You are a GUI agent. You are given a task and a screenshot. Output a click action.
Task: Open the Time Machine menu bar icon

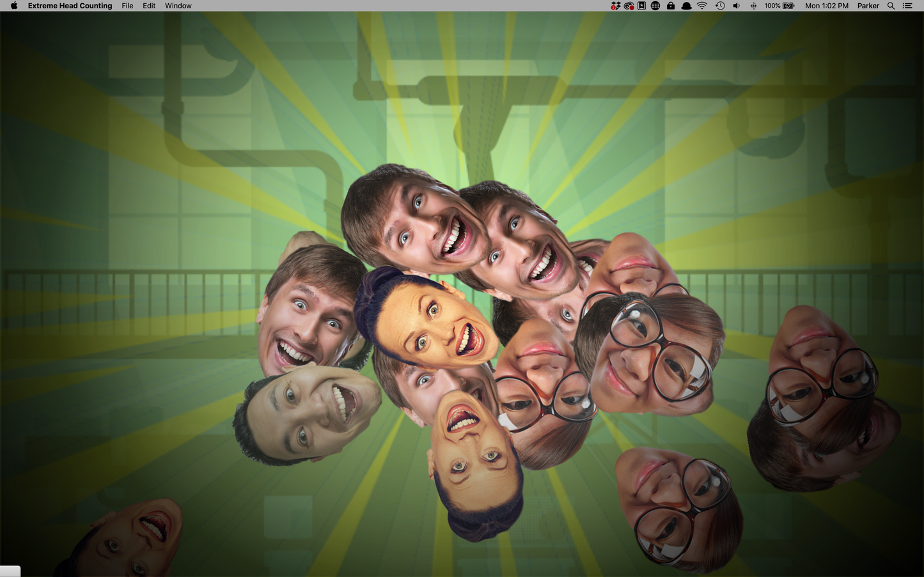point(720,6)
